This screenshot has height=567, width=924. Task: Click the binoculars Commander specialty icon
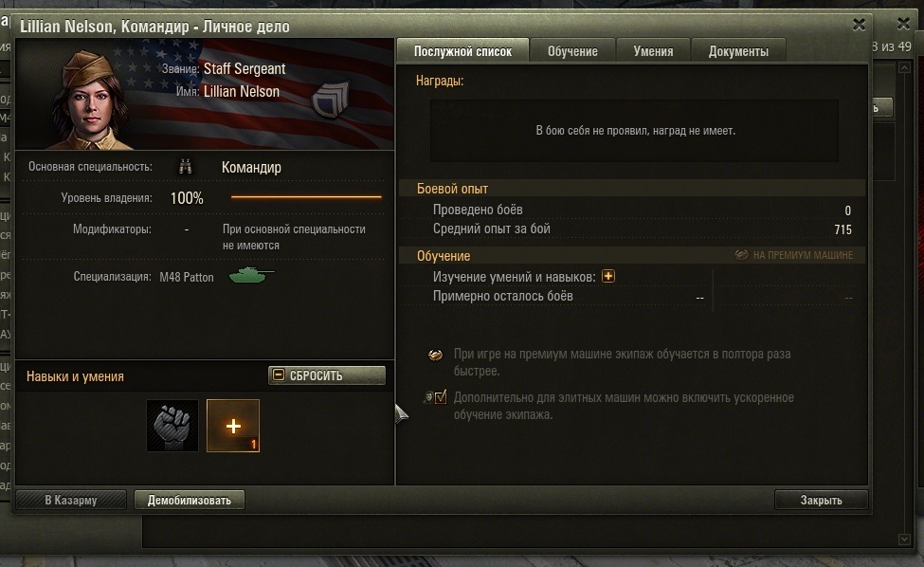pyautogui.click(x=186, y=167)
